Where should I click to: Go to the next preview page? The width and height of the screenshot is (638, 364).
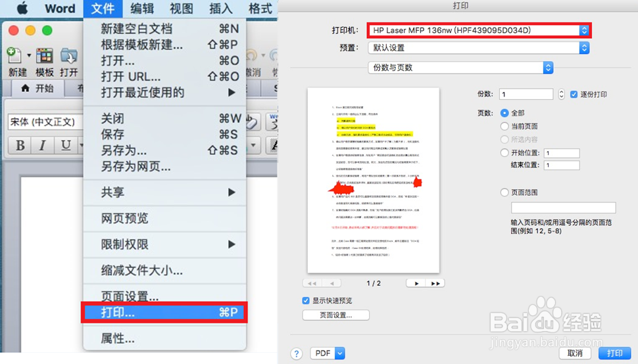[416, 283]
